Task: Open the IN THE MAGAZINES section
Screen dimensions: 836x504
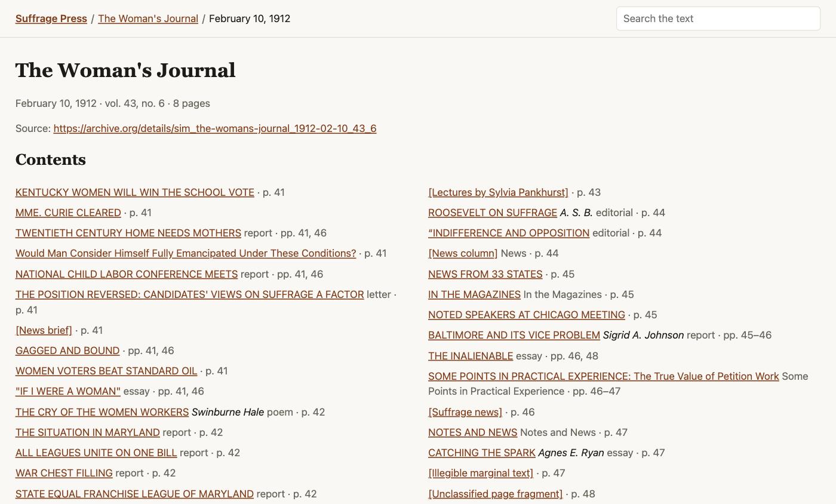Action: [x=474, y=294]
